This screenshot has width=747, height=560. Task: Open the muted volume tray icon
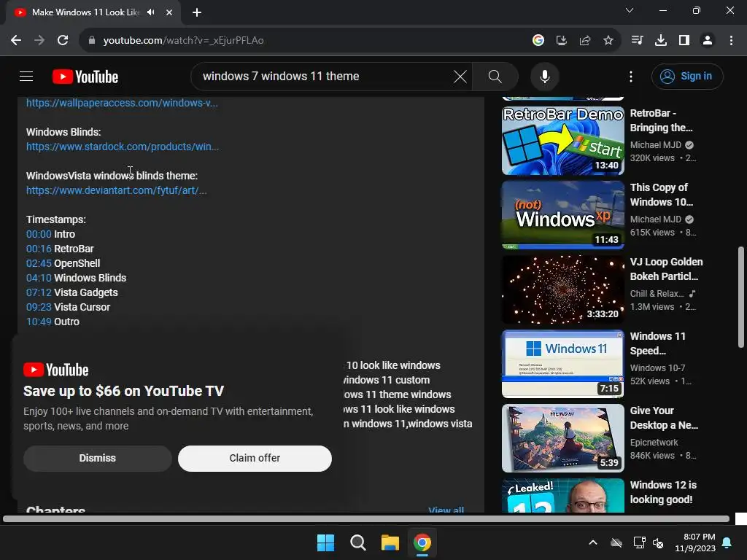[659, 542]
